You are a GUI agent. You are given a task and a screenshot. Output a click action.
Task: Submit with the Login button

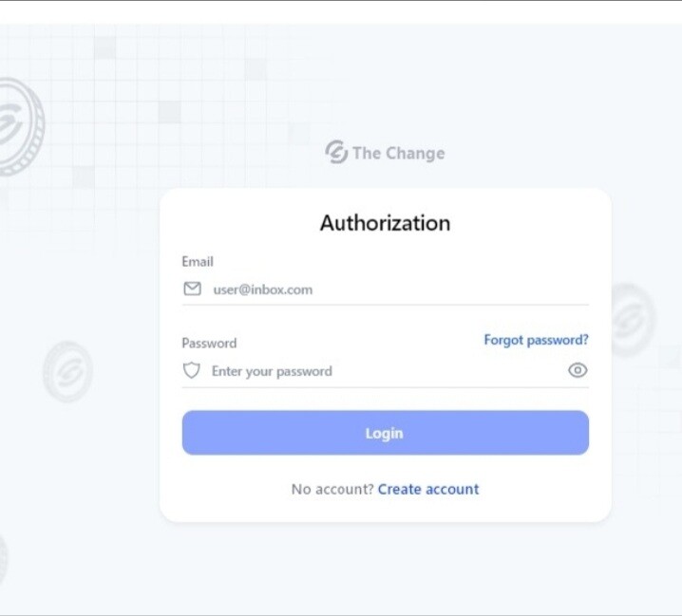tap(386, 433)
